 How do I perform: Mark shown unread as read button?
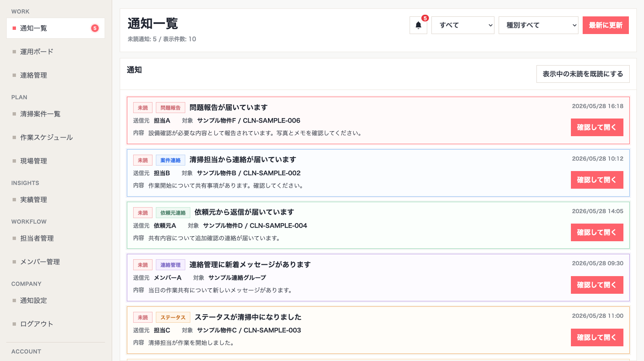[x=583, y=74]
